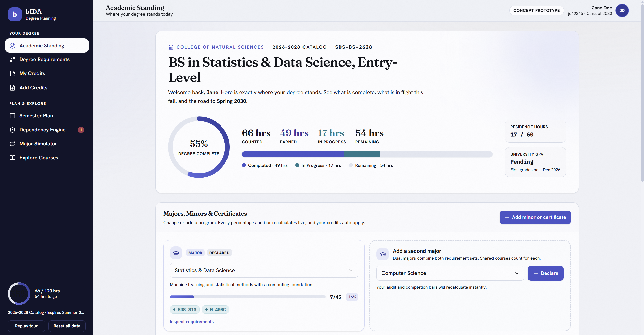
Task: Launch the Major Simulator
Action: pyautogui.click(x=47, y=144)
